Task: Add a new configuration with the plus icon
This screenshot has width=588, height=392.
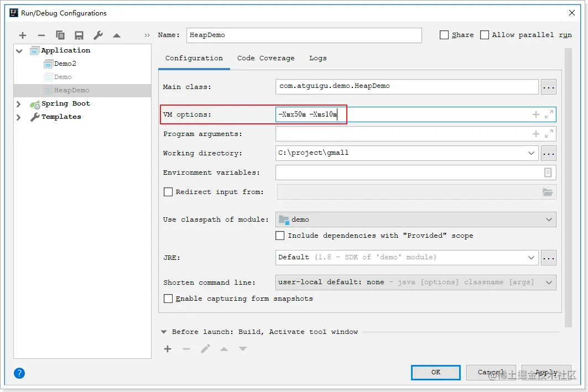Action: (x=23, y=35)
